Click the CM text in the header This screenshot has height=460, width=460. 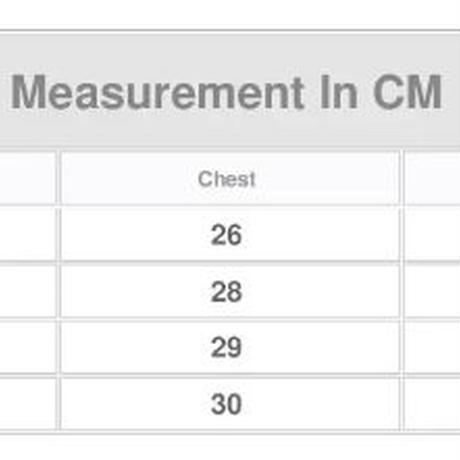(x=408, y=92)
